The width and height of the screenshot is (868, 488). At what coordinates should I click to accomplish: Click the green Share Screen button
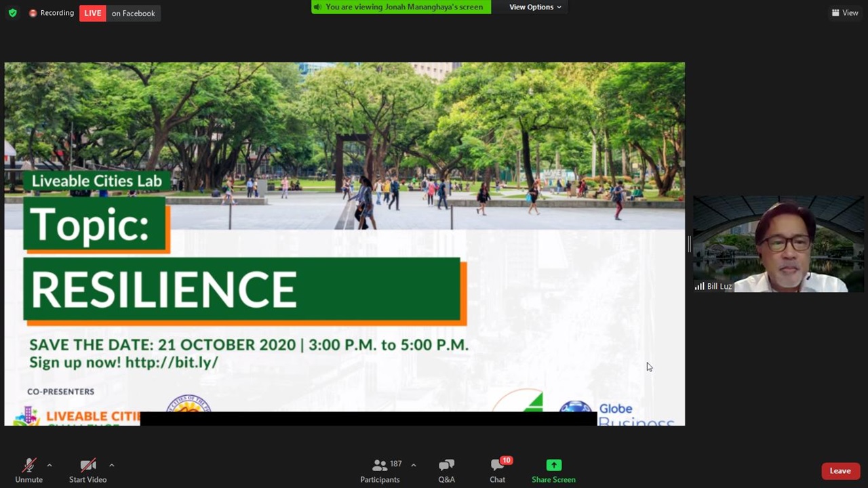click(553, 470)
